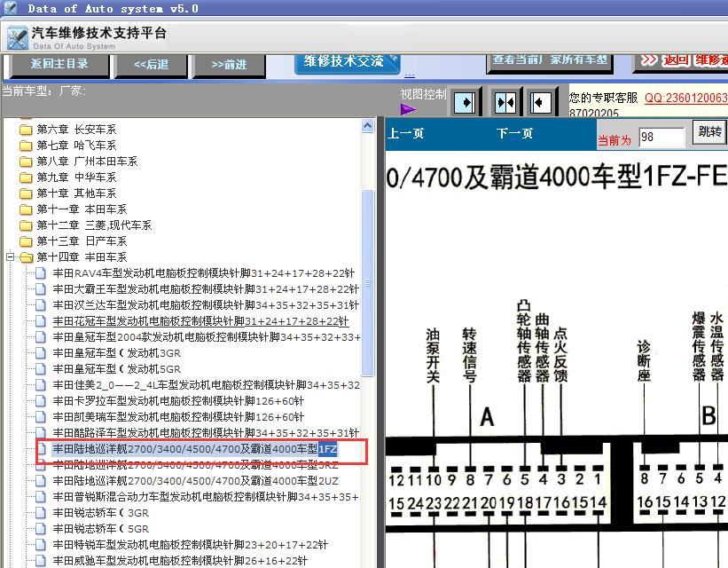Image resolution: width=728 pixels, height=568 pixels.
Task: Click the 返回主目录 button
Action: (59, 64)
